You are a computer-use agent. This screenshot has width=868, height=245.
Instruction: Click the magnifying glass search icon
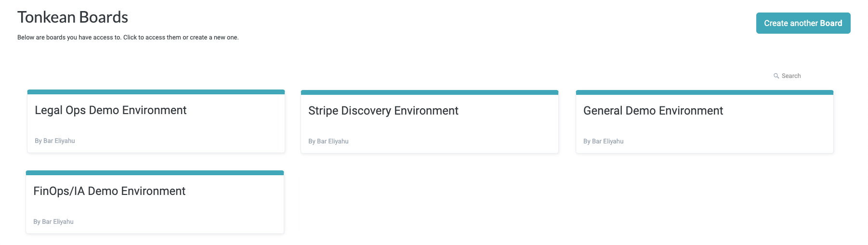tap(776, 76)
